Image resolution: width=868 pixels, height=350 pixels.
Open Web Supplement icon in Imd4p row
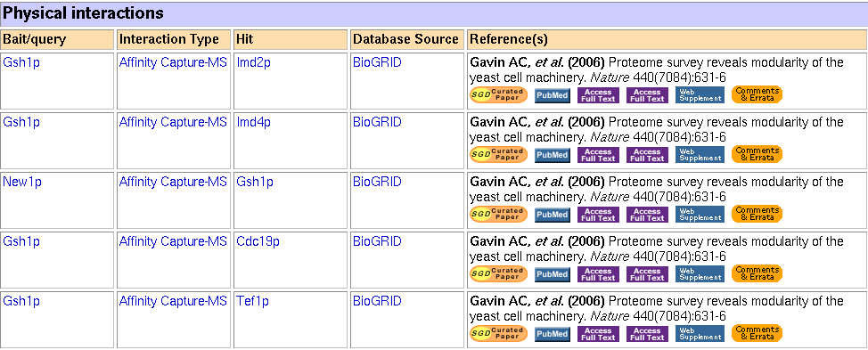tap(700, 155)
